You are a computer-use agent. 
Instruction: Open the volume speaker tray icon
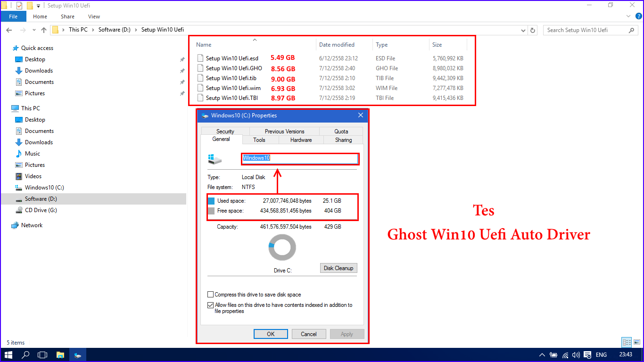pyautogui.click(x=576, y=355)
